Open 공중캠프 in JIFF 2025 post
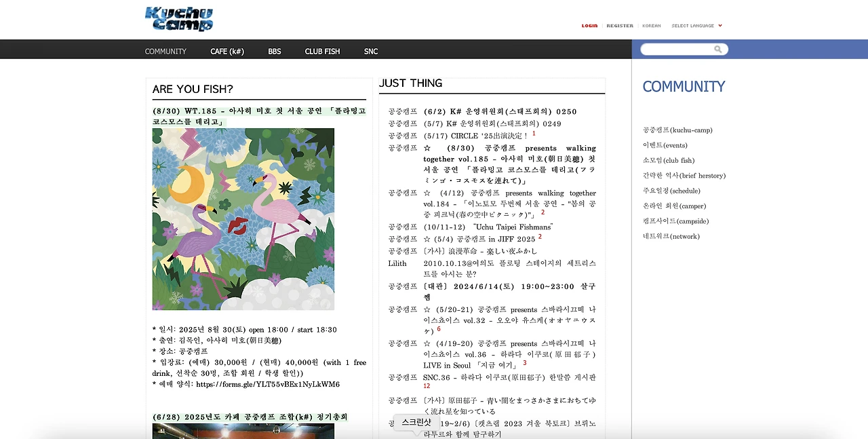The width and height of the screenshot is (868, 439). [x=479, y=239]
